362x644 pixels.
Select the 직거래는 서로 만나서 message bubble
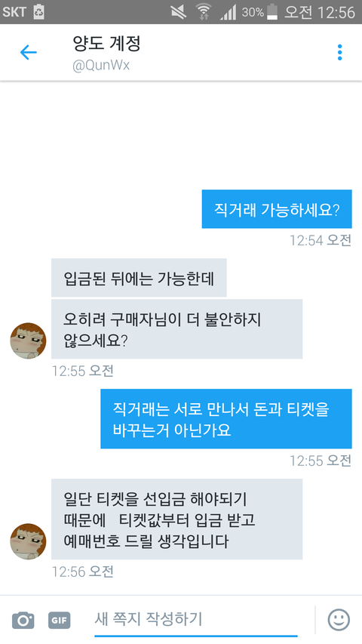pyautogui.click(x=226, y=418)
